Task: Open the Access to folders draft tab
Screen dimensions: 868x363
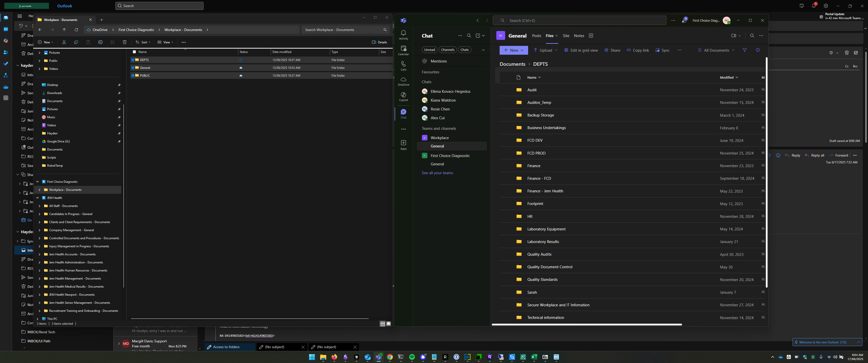Action: point(229,347)
